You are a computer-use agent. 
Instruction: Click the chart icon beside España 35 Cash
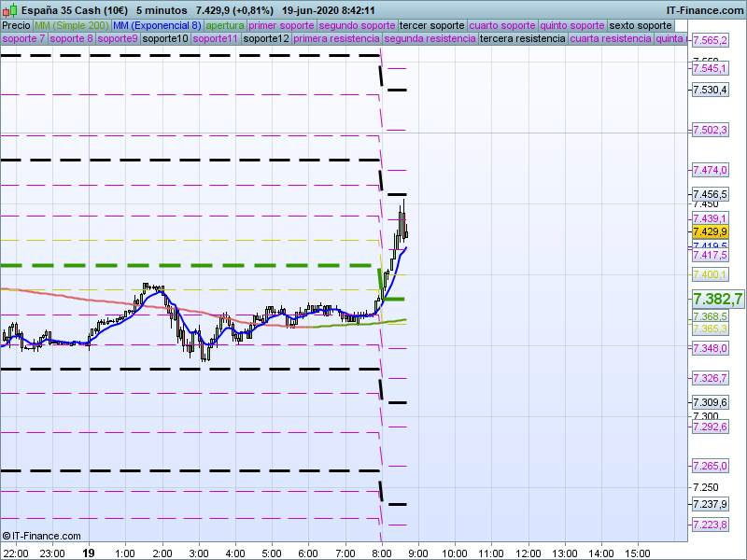pyautogui.click(x=8, y=10)
